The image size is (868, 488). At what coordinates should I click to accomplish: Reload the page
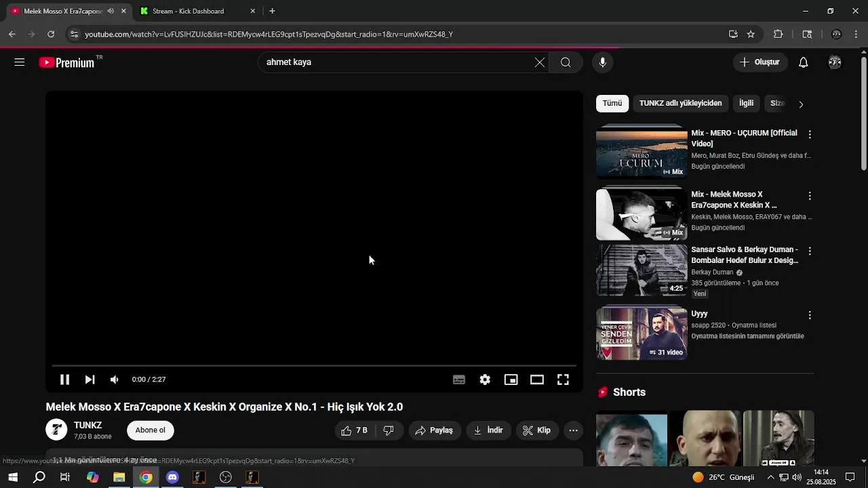point(51,34)
